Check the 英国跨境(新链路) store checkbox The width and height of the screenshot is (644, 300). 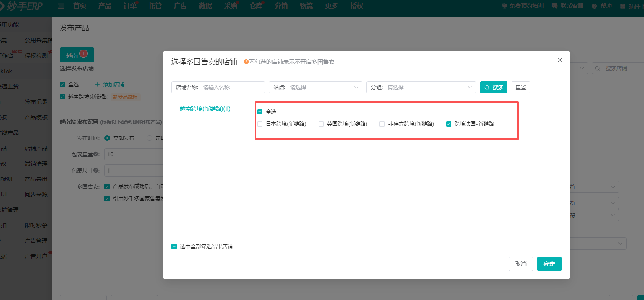click(321, 124)
